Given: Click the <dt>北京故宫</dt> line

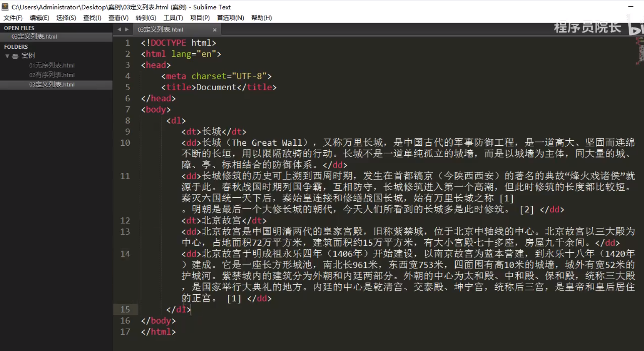Looking at the screenshot, I should click(224, 220).
